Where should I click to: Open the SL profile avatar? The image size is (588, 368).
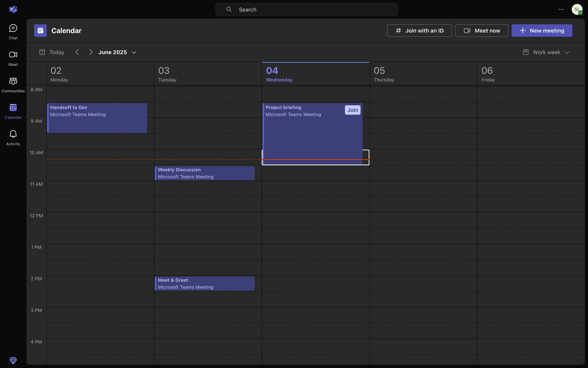click(577, 10)
